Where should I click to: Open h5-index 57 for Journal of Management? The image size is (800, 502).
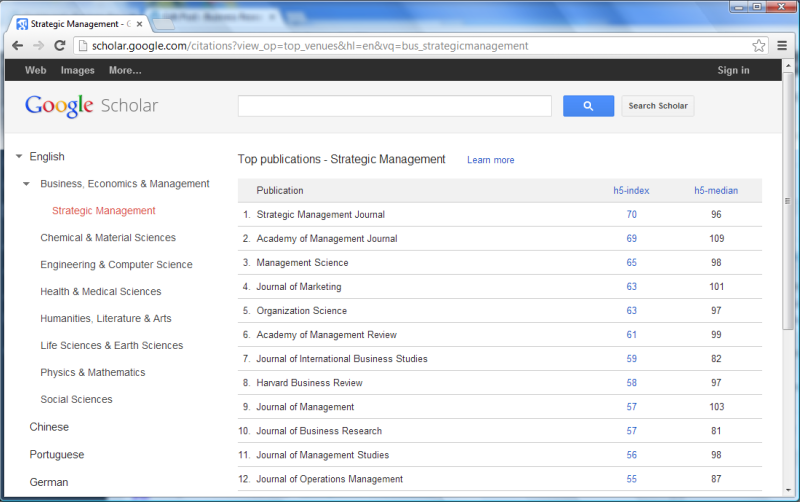(632, 407)
